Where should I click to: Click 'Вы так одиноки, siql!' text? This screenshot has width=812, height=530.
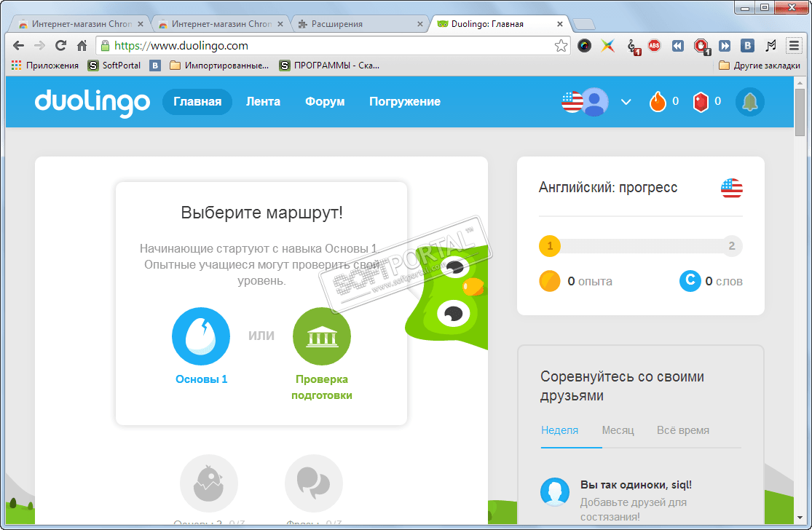pos(636,485)
